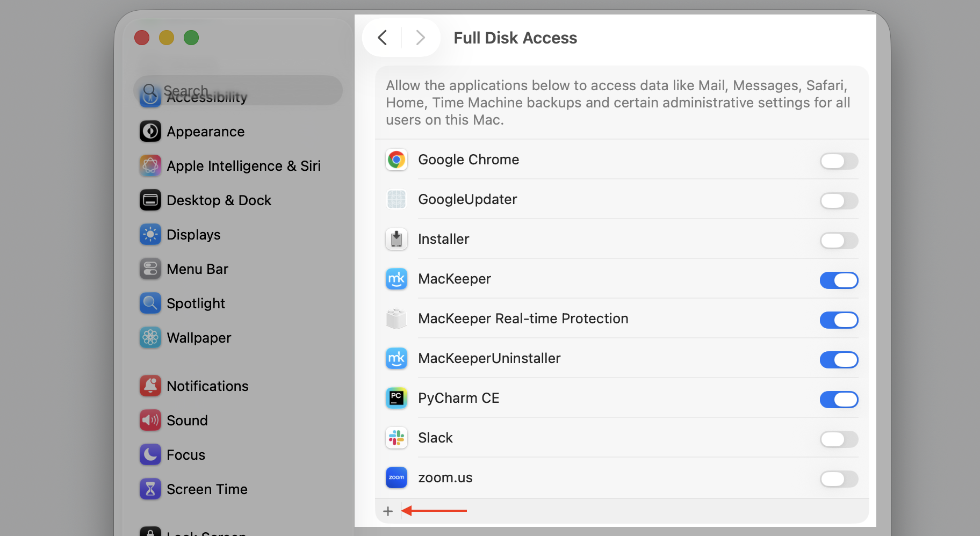Click the MacKeeperUninstaller app icon
The height and width of the screenshot is (536, 980).
coord(397,358)
